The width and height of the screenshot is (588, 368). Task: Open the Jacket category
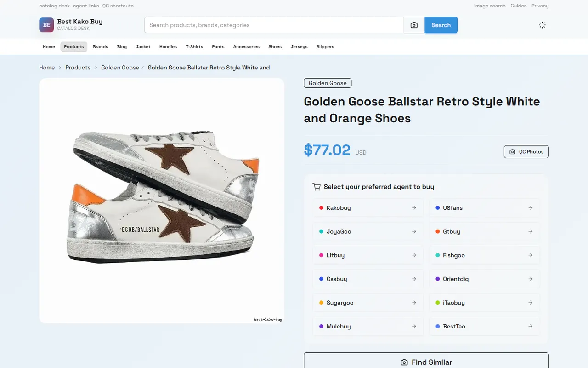143,46
